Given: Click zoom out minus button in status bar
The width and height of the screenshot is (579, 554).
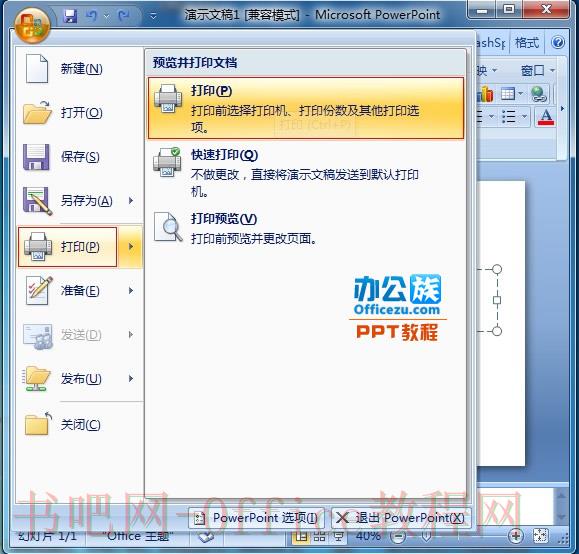Looking at the screenshot, I should coord(398,536).
